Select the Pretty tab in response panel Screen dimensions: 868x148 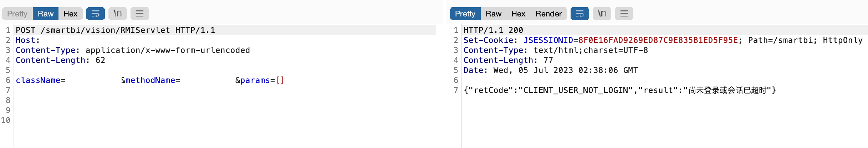pos(465,14)
